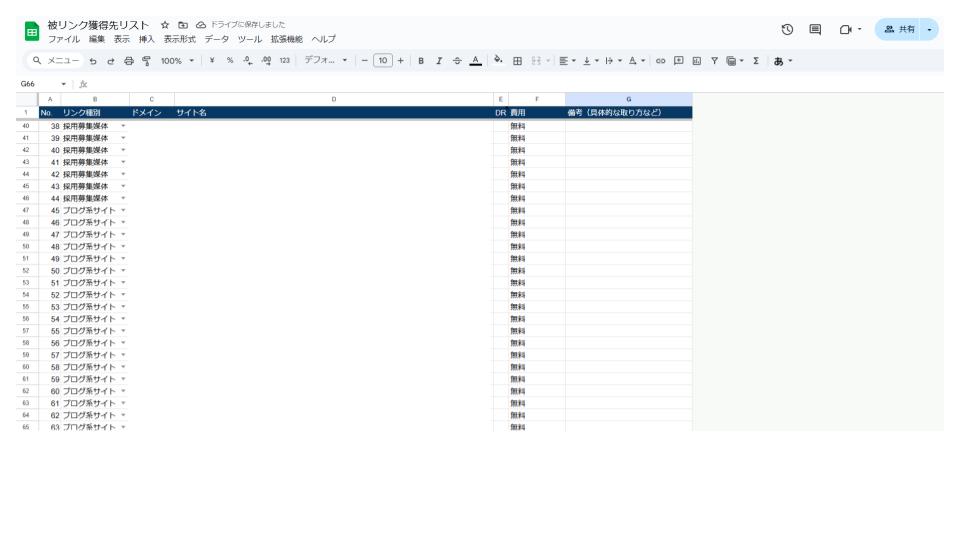Open functions sigma icon
This screenshot has height=540, width=960.
[x=756, y=61]
